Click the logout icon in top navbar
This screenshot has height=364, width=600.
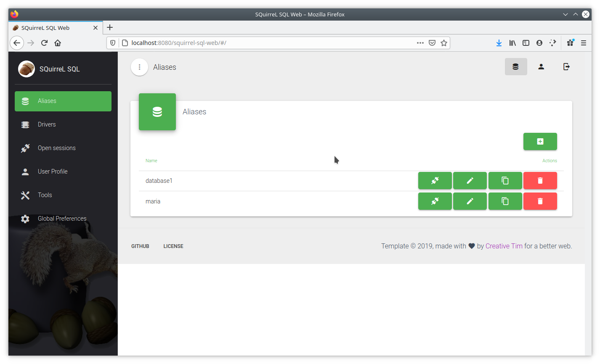(566, 67)
